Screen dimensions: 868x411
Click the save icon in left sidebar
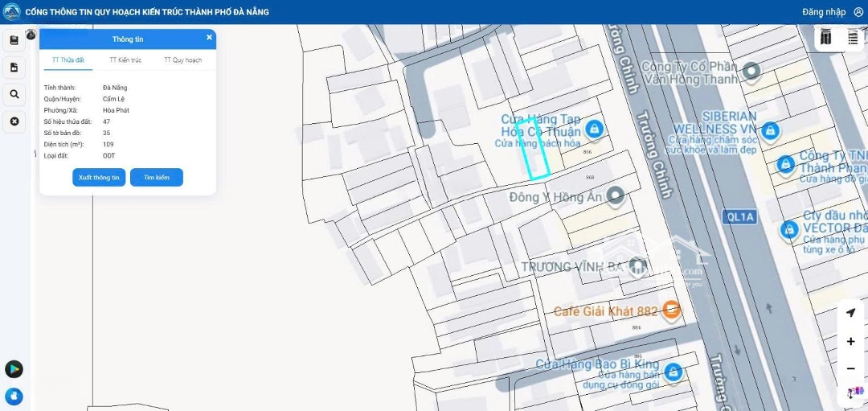click(14, 40)
